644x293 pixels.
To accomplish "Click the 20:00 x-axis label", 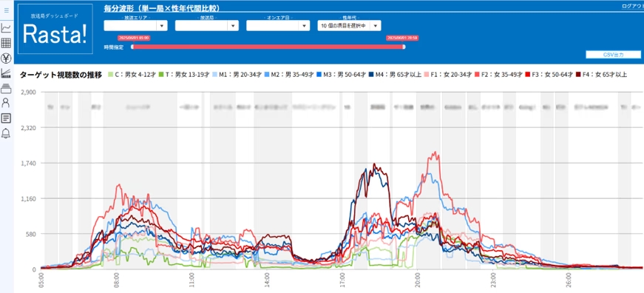I will pos(418,280).
